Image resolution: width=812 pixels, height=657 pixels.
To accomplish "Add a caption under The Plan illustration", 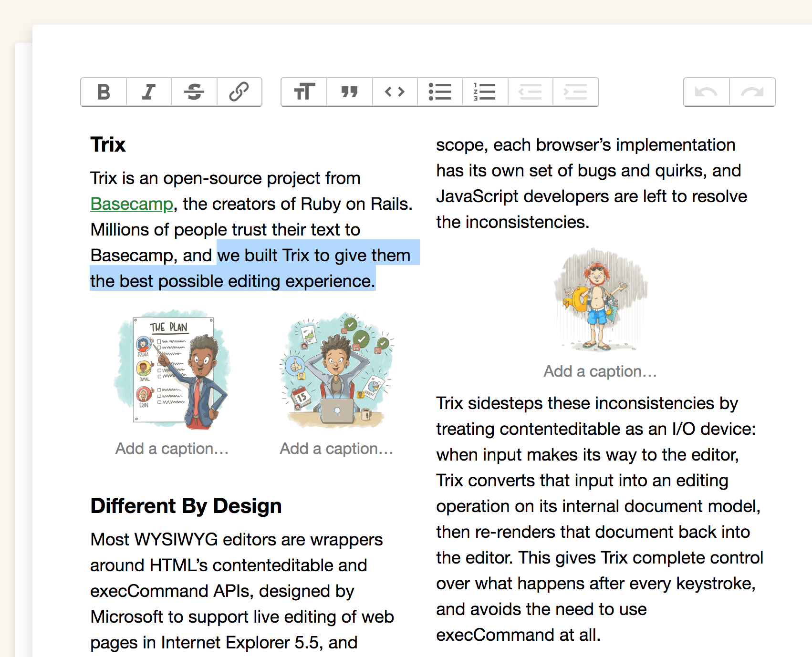I will [172, 448].
